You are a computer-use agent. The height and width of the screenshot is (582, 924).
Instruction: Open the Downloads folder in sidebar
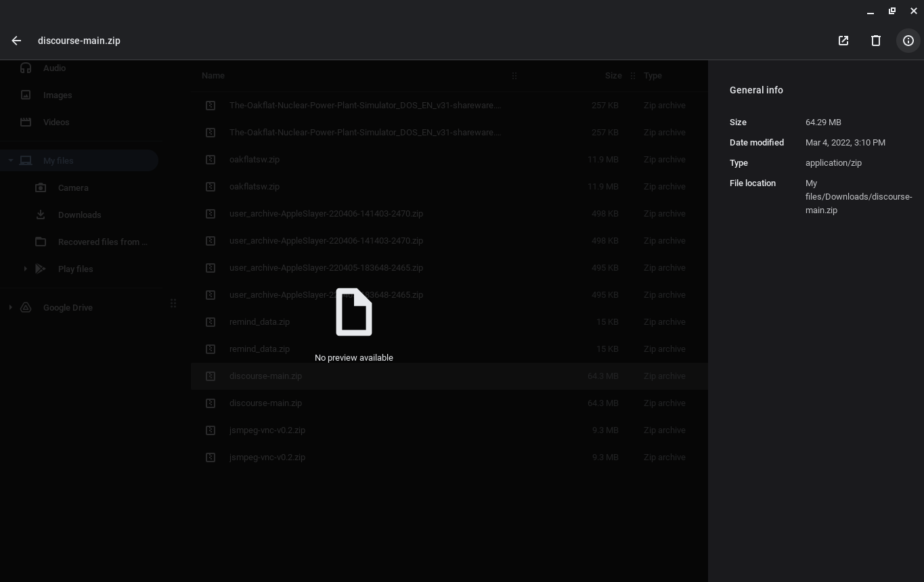pos(79,215)
